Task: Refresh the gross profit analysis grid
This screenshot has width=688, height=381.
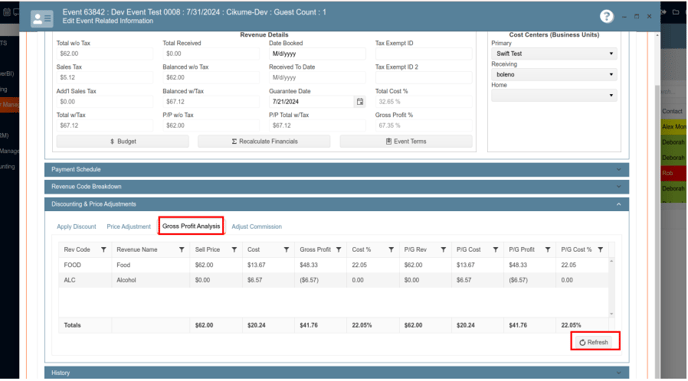Action: click(x=593, y=342)
